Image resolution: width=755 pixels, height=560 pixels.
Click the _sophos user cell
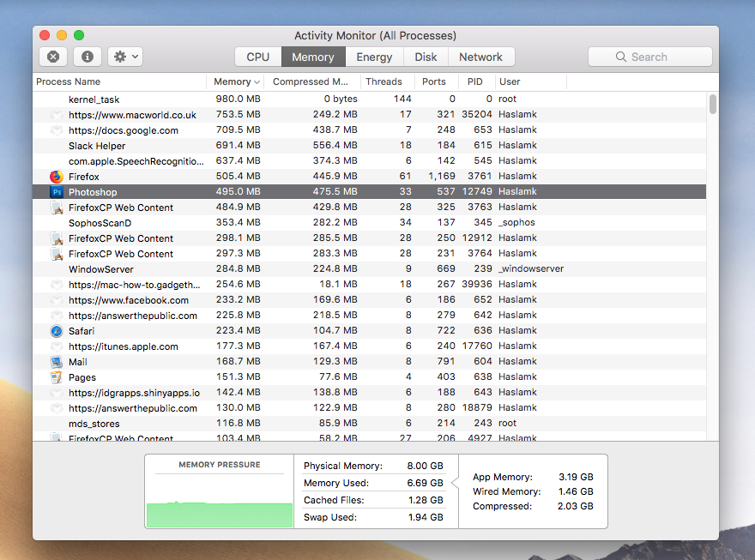(516, 222)
